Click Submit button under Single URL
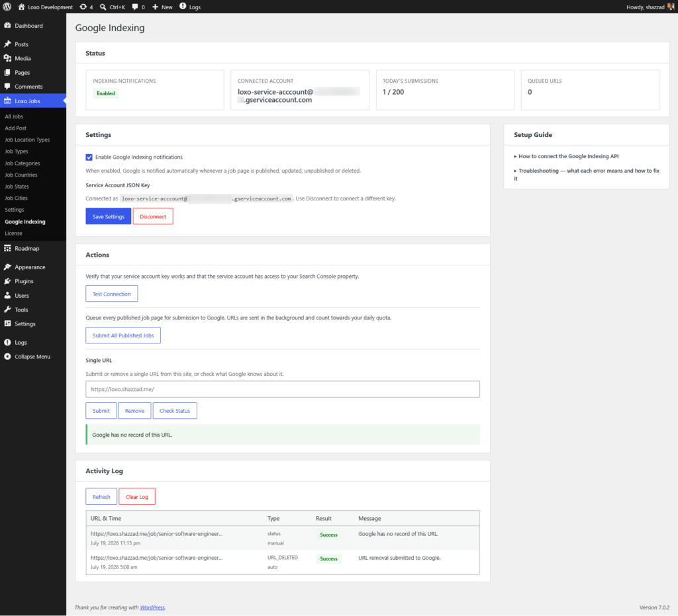 (x=101, y=411)
